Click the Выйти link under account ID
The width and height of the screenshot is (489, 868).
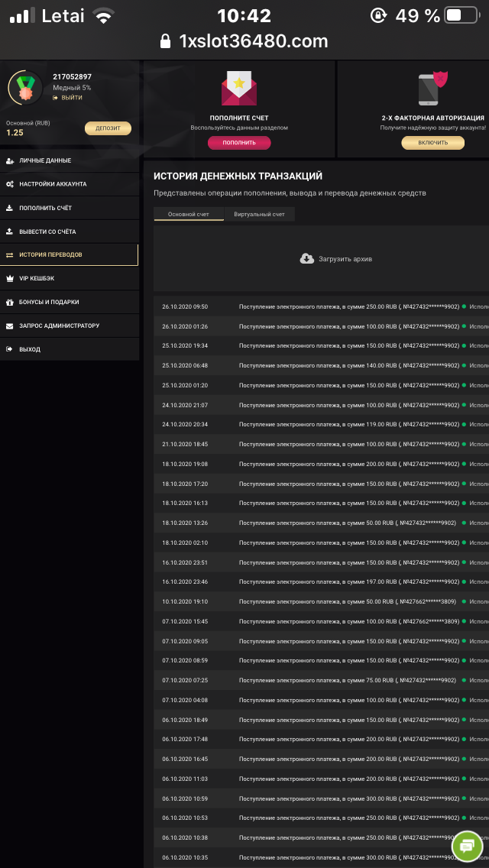[71, 99]
